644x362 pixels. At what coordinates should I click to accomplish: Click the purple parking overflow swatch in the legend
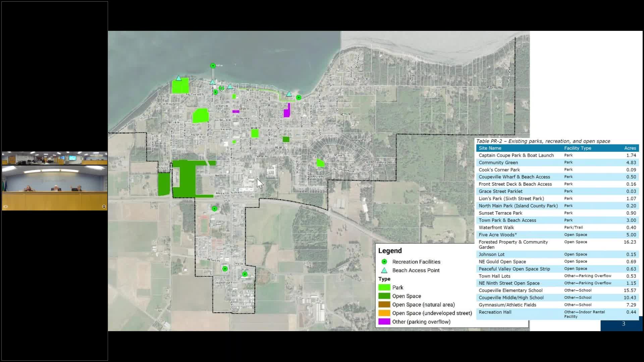point(384,322)
